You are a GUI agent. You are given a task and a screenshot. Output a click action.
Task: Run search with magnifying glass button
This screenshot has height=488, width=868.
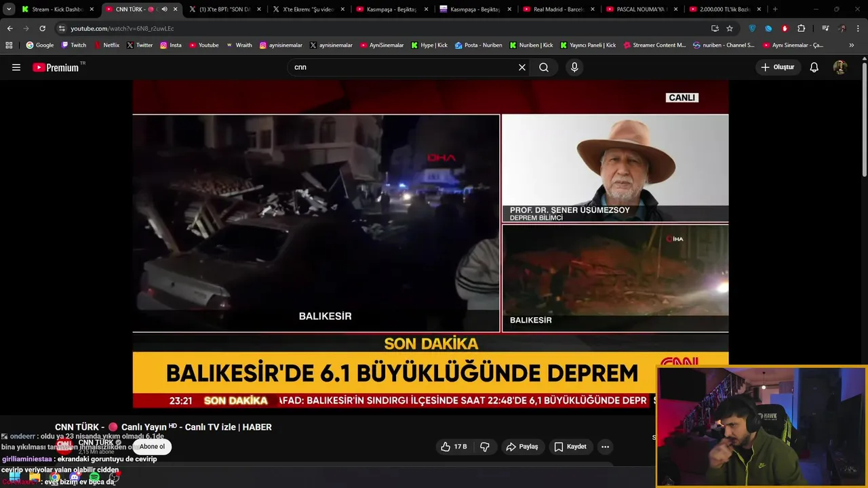[x=544, y=67]
